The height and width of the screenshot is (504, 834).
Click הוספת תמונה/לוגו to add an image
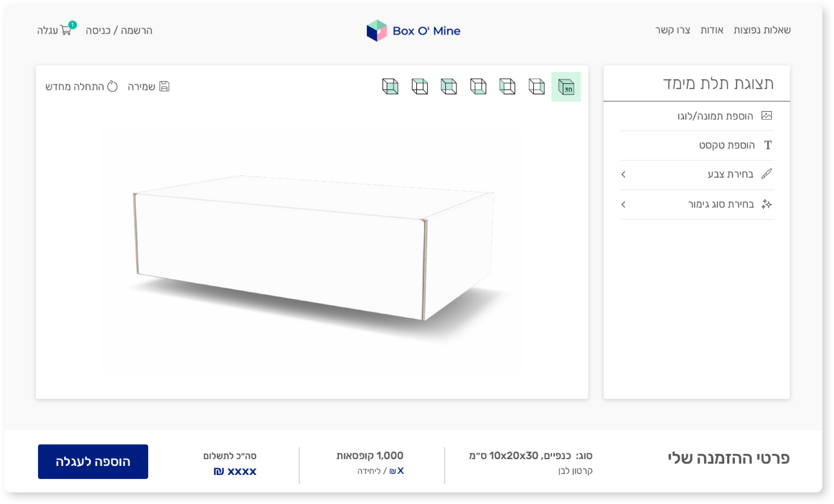(715, 116)
